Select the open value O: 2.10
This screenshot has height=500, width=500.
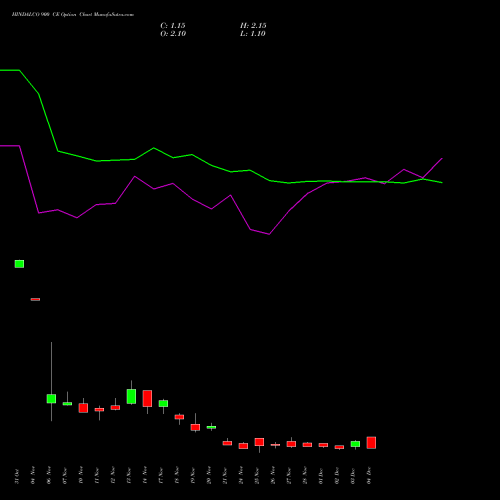coord(173,34)
